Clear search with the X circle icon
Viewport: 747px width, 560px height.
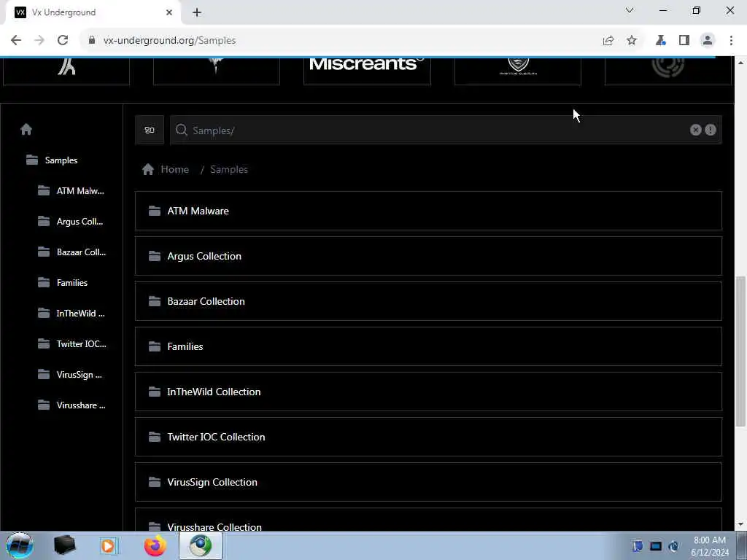tap(695, 130)
